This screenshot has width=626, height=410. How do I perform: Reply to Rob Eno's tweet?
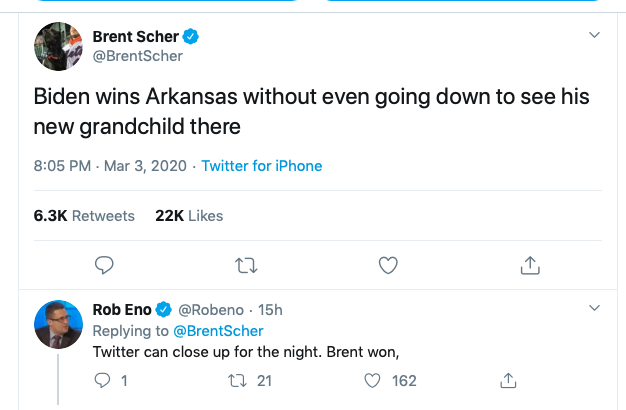click(100, 380)
